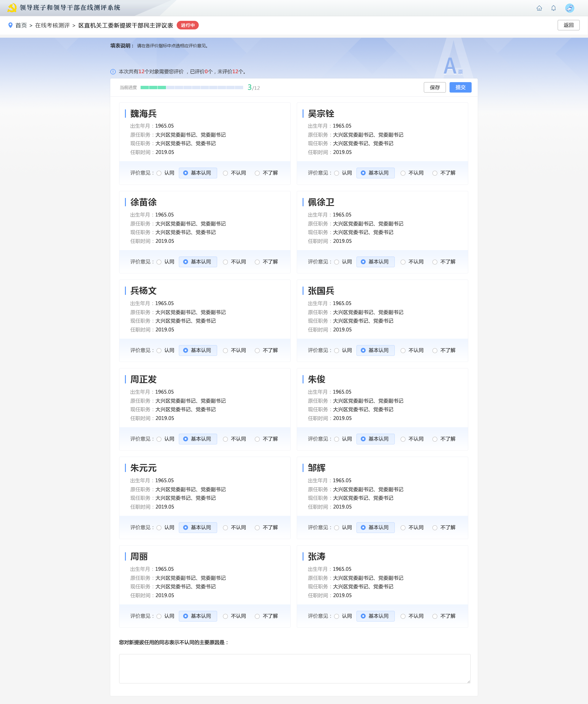Viewport: 588px width, 704px height.
Task: Click the name 佩徐卫 heading
Action: click(x=321, y=202)
